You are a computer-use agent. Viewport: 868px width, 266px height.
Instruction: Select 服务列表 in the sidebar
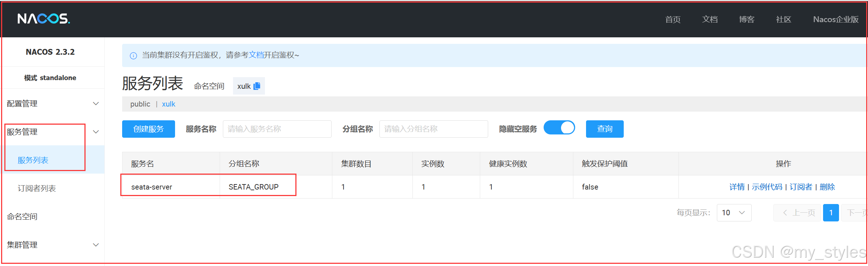click(33, 160)
